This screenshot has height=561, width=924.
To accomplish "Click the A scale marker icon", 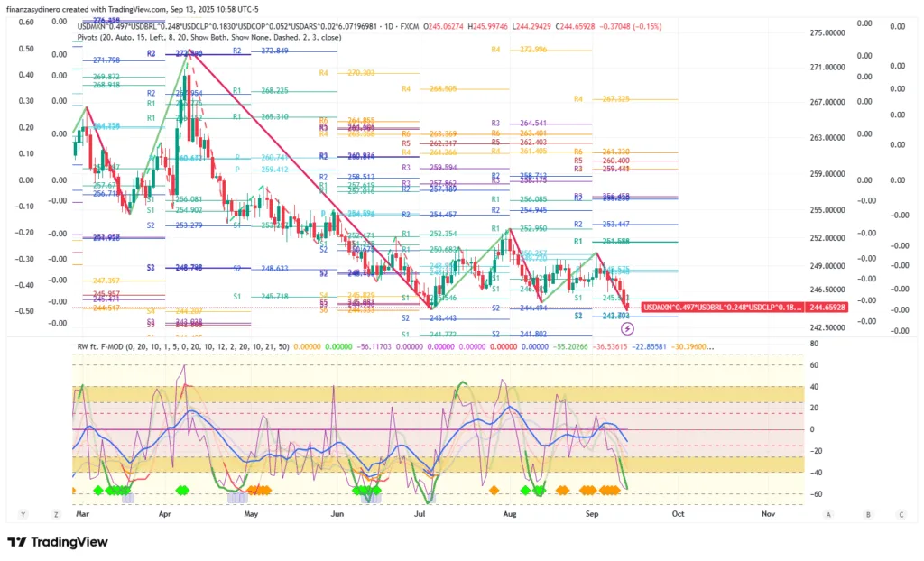I will tap(828, 514).
